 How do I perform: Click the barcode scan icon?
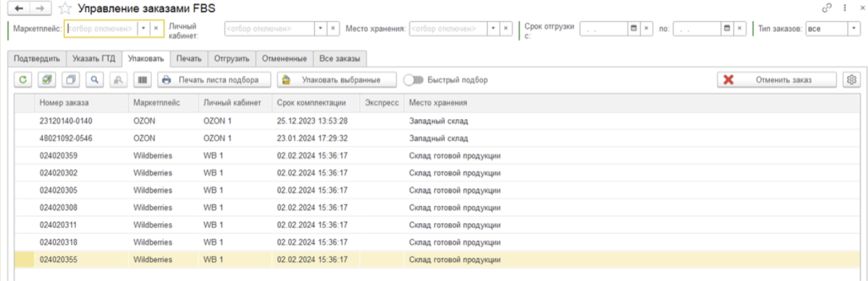(x=142, y=80)
